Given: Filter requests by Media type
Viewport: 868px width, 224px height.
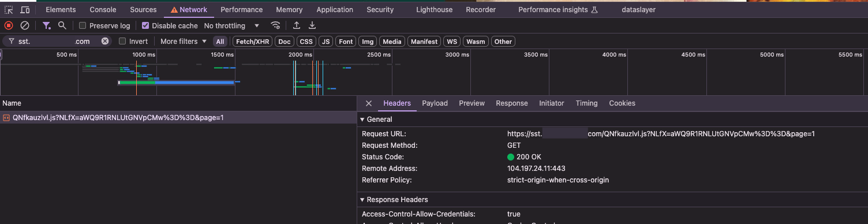Looking at the screenshot, I should [392, 42].
